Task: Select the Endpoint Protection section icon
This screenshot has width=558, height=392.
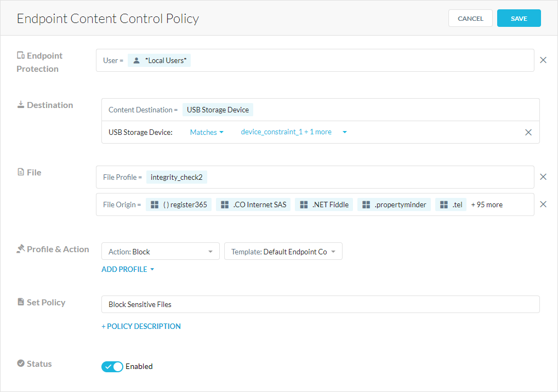Action: point(21,55)
